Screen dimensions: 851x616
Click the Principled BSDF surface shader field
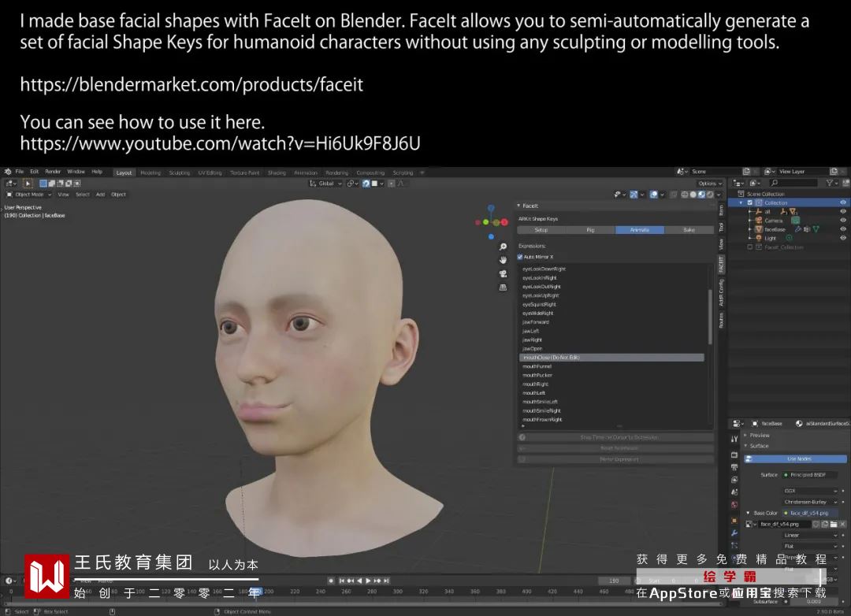810,475
